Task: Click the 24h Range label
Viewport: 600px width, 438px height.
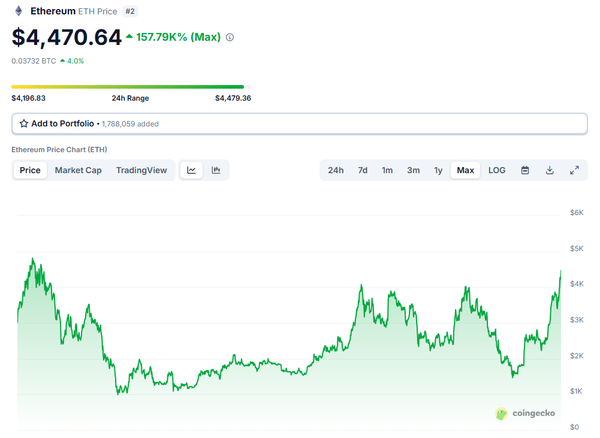Action: (x=130, y=98)
